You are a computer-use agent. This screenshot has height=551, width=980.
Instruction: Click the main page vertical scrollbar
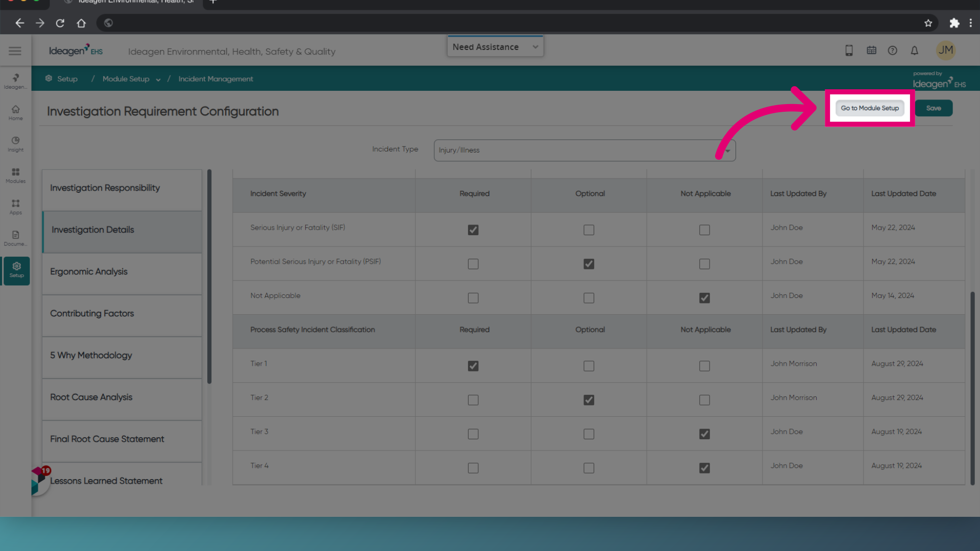[x=973, y=388]
